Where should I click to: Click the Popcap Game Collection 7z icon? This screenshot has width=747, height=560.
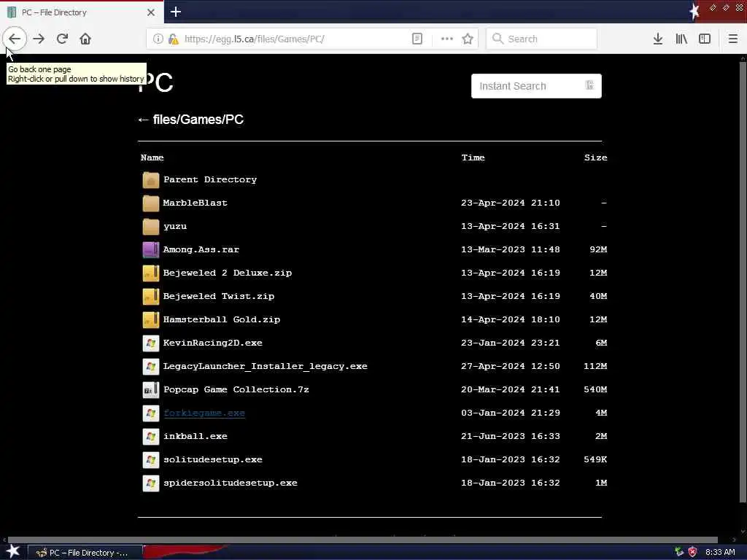tap(150, 389)
